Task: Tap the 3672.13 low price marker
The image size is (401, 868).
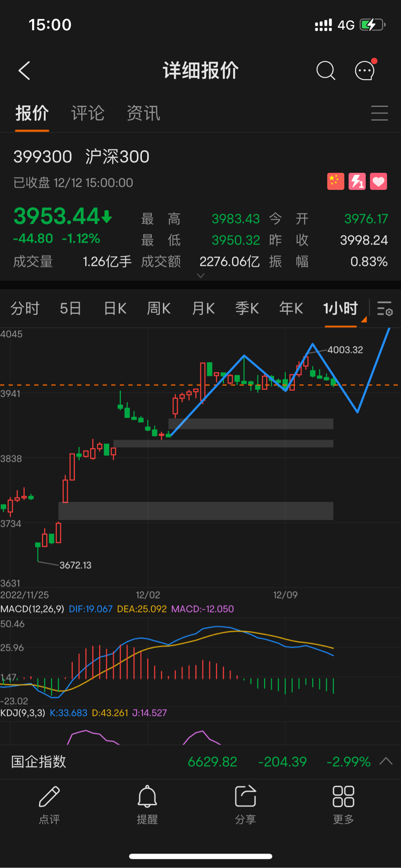Action: 75,565
